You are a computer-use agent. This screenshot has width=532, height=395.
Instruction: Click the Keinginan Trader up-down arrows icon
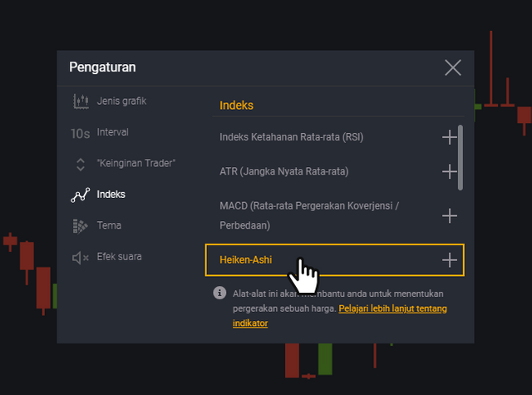click(x=81, y=164)
